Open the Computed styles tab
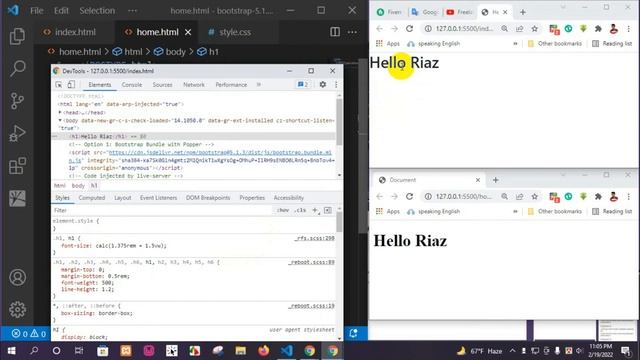 pyautogui.click(x=92, y=198)
